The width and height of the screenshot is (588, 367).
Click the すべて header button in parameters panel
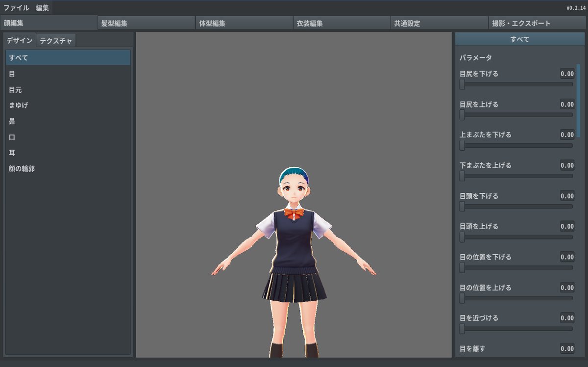(519, 40)
